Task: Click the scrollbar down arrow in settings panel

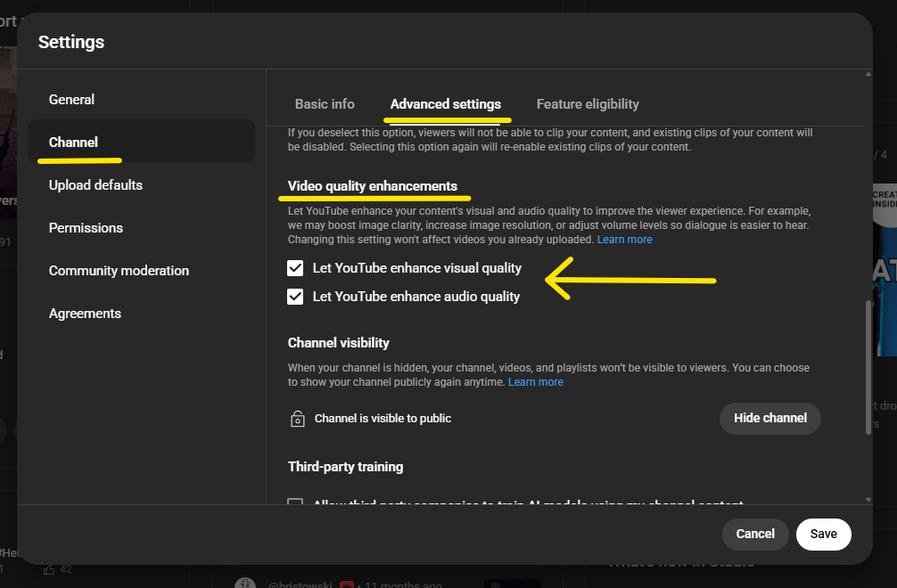Action: tap(868, 500)
